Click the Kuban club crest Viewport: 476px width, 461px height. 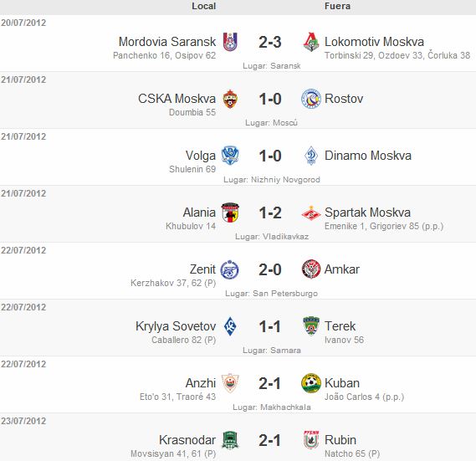point(311,383)
